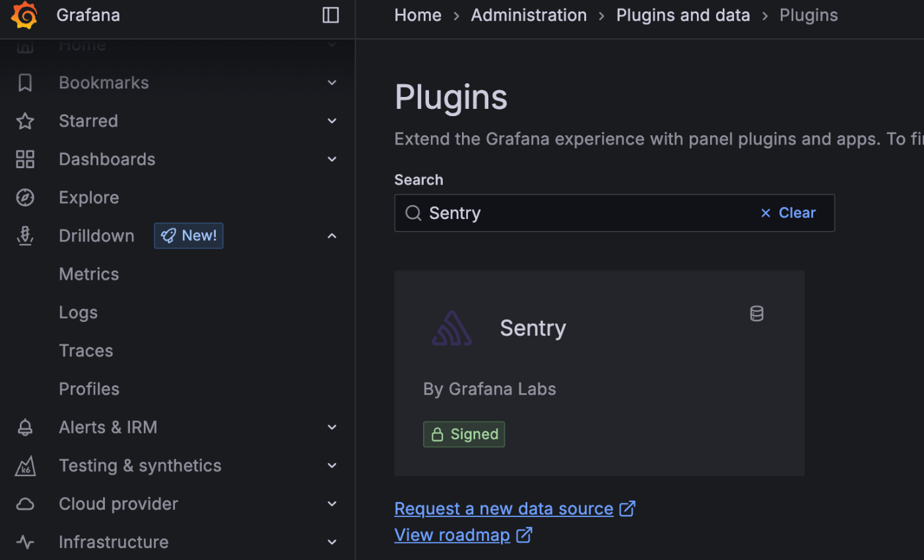
Task: Click the Dashboards grid icon
Action: pos(25,159)
